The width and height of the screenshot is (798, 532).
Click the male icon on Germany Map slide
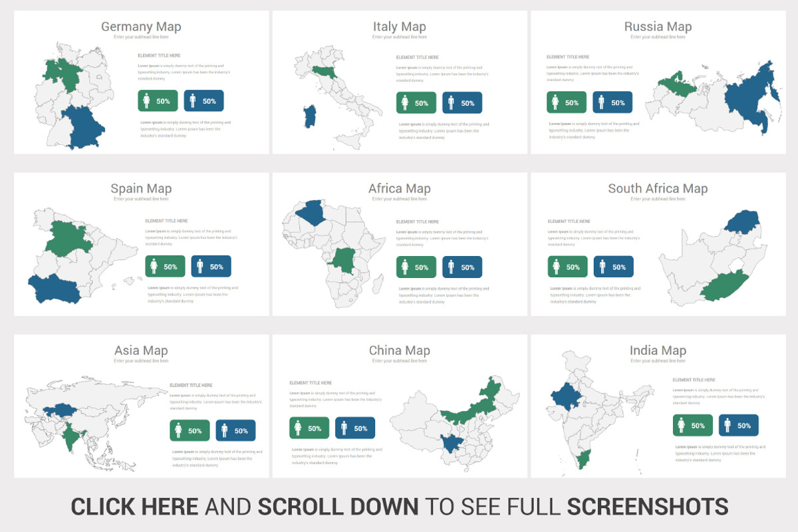(x=193, y=101)
